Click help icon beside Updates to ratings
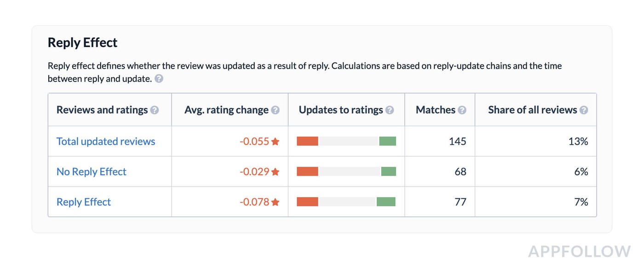Screen dimensions: 644x270 point(390,110)
